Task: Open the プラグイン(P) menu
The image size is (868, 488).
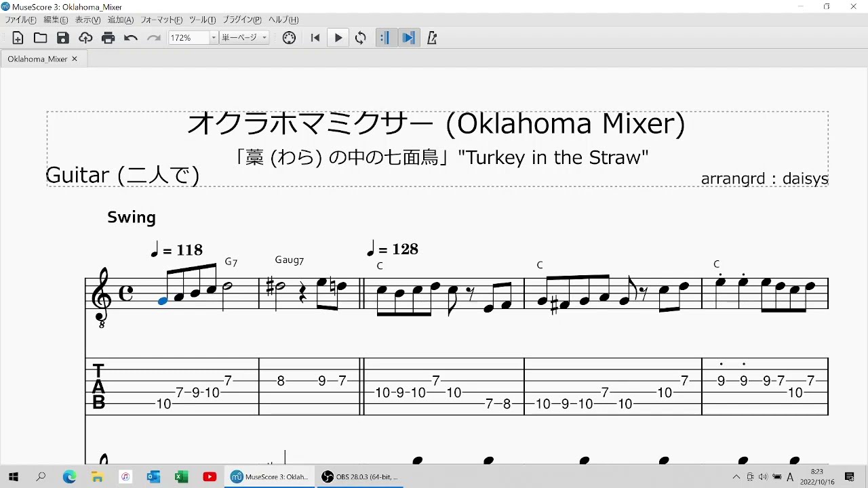Action: pos(242,20)
